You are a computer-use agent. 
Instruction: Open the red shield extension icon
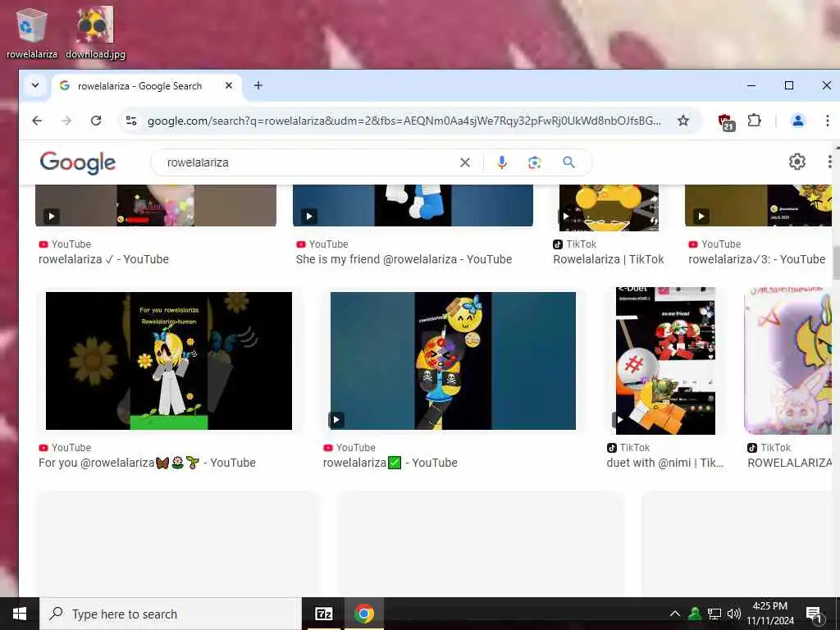point(727,121)
